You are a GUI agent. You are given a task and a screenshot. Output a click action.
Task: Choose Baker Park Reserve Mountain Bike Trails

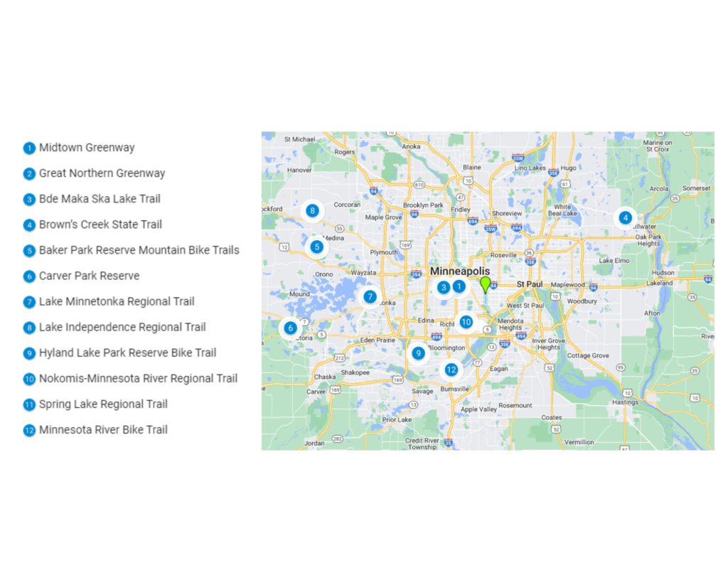pos(139,250)
